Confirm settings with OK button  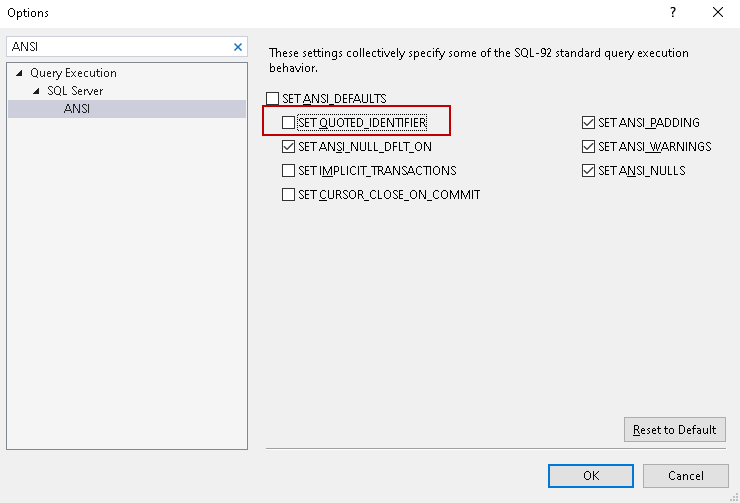pos(591,476)
